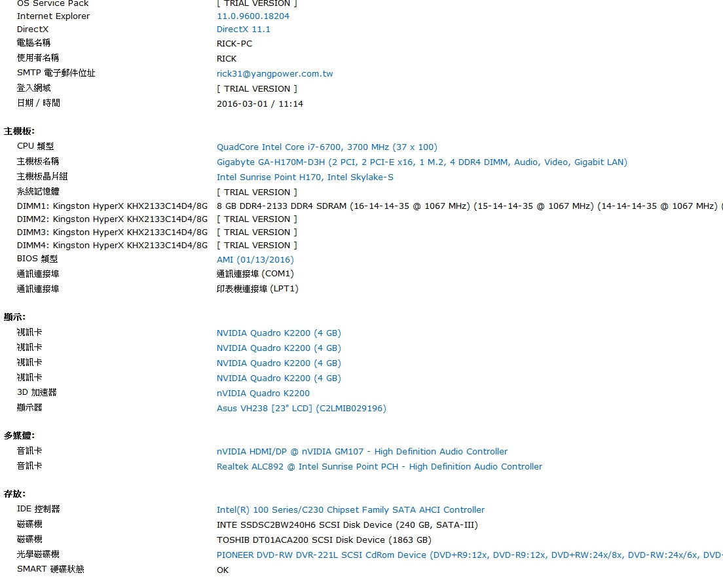Click the Intel(R) 100 Series/C230 SATA AHCI link
This screenshot has height=588, width=723.
coord(350,509)
